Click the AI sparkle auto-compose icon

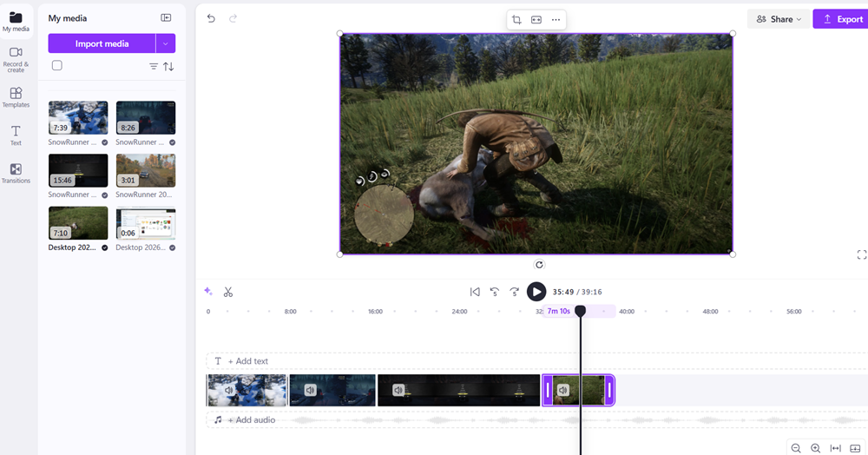pos(208,291)
